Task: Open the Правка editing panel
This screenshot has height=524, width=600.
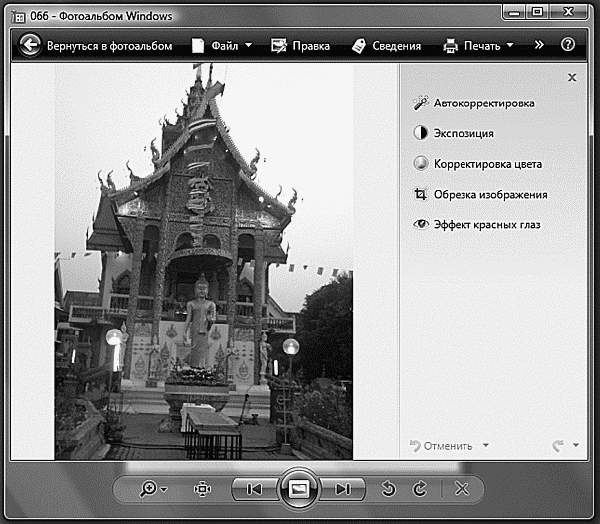Action: coord(300,45)
